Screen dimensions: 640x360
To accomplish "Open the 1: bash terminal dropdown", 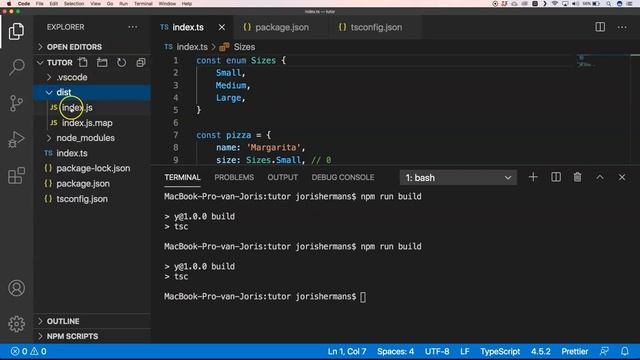I will click(x=458, y=178).
